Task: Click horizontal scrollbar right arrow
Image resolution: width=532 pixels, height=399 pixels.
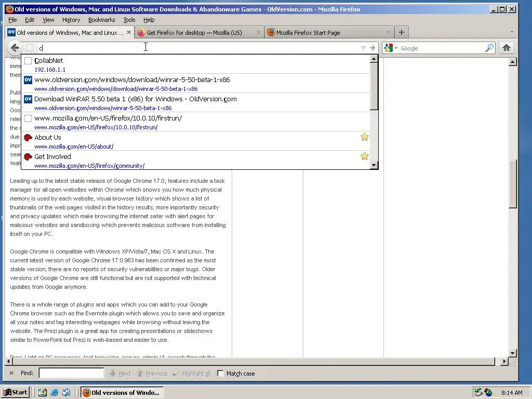Action: [504, 362]
